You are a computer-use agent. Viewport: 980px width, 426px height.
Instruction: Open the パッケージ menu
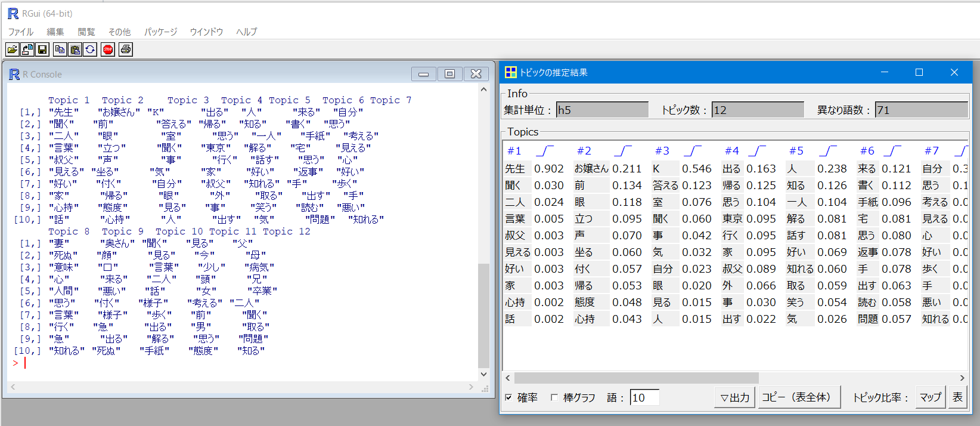pyautogui.click(x=160, y=32)
